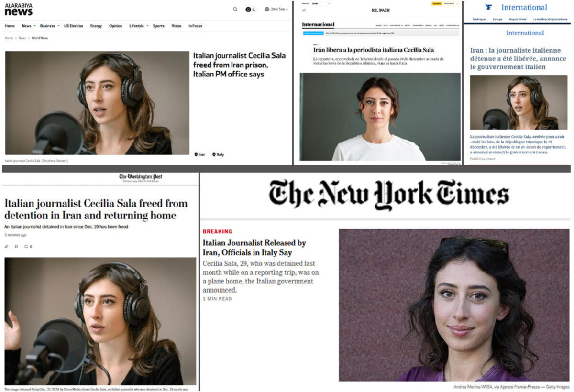574x392 pixels.
Task: Open El País hamburger menu icon
Action: (x=304, y=10)
